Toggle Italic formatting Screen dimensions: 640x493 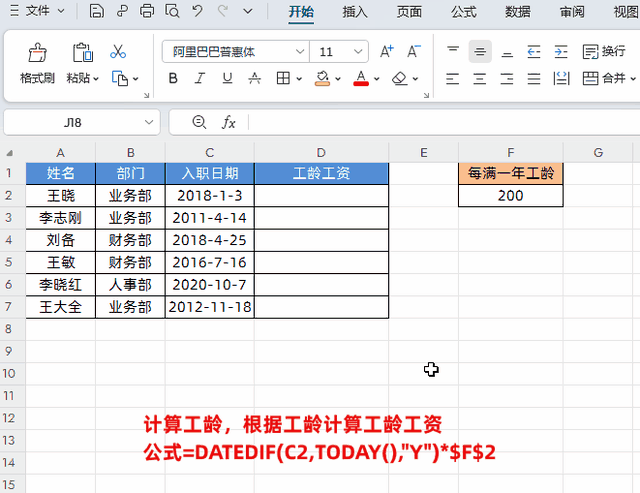coord(200,78)
